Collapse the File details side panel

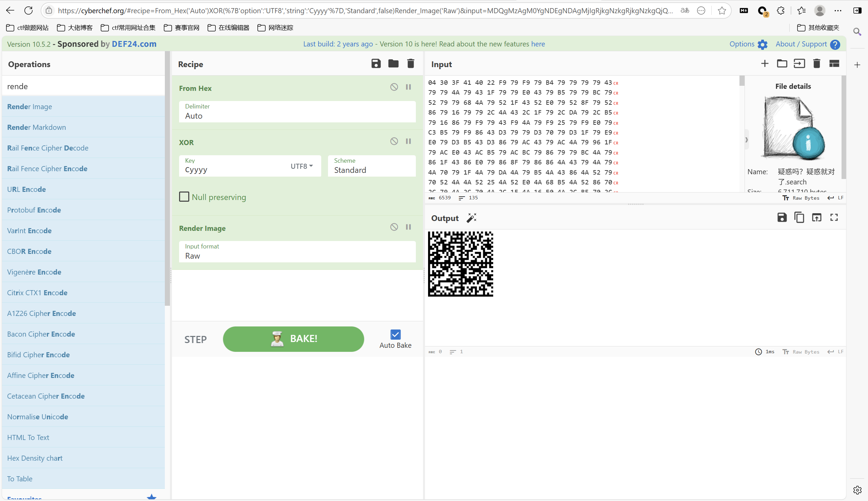[747, 140]
